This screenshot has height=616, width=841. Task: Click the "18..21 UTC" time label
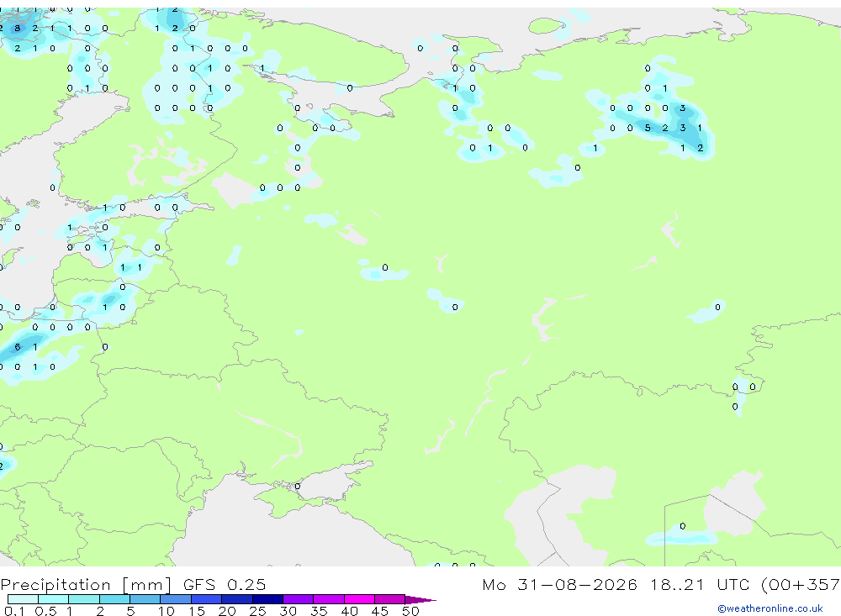(x=701, y=584)
